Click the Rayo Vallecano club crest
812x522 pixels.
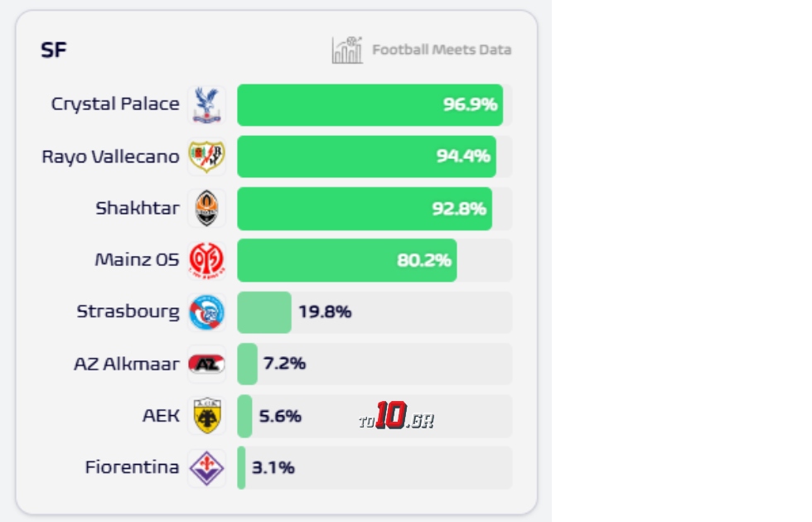click(x=205, y=157)
